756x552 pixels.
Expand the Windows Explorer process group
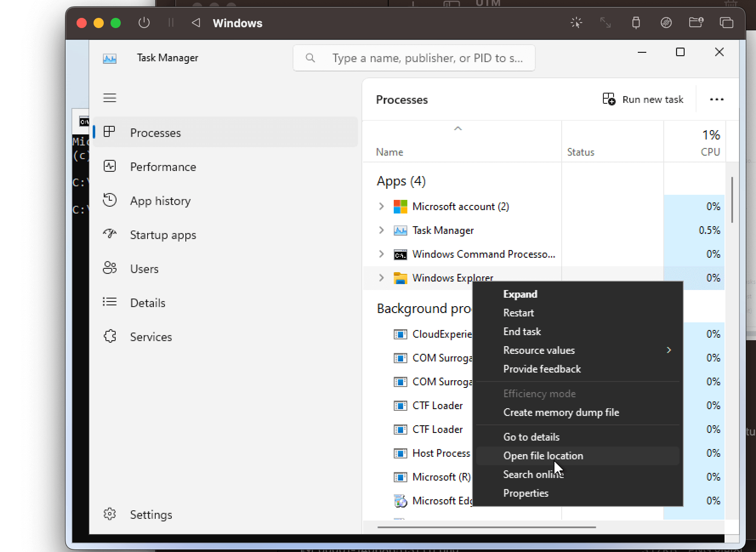(381, 278)
